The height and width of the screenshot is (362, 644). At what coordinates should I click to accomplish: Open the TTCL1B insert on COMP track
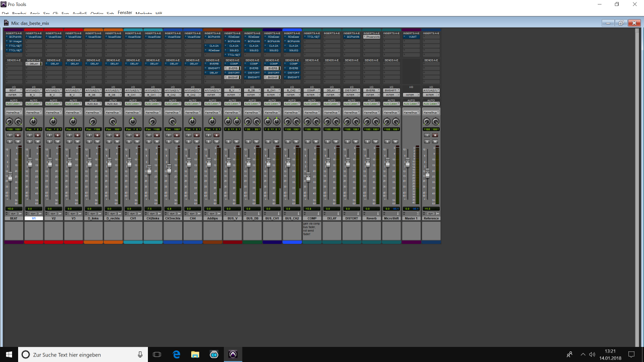pyautogui.click(x=312, y=37)
